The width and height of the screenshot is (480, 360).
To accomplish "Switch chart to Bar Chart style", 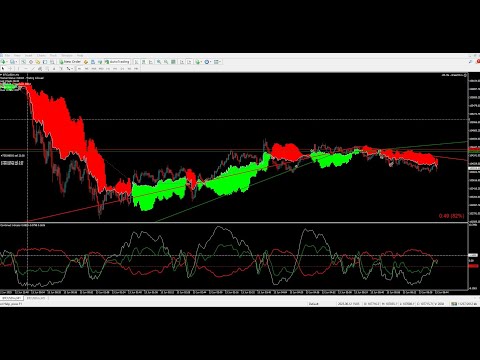I will tap(136, 62).
